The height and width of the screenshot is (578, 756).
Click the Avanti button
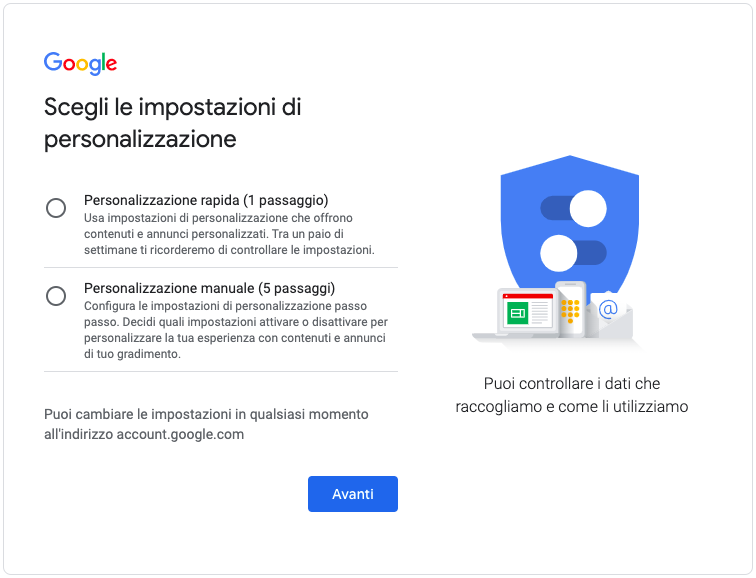(353, 494)
